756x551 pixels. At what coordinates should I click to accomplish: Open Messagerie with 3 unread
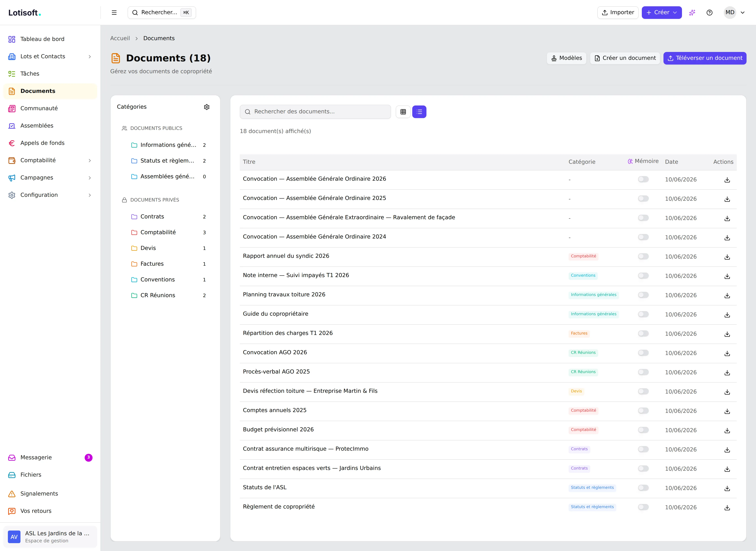coord(50,458)
